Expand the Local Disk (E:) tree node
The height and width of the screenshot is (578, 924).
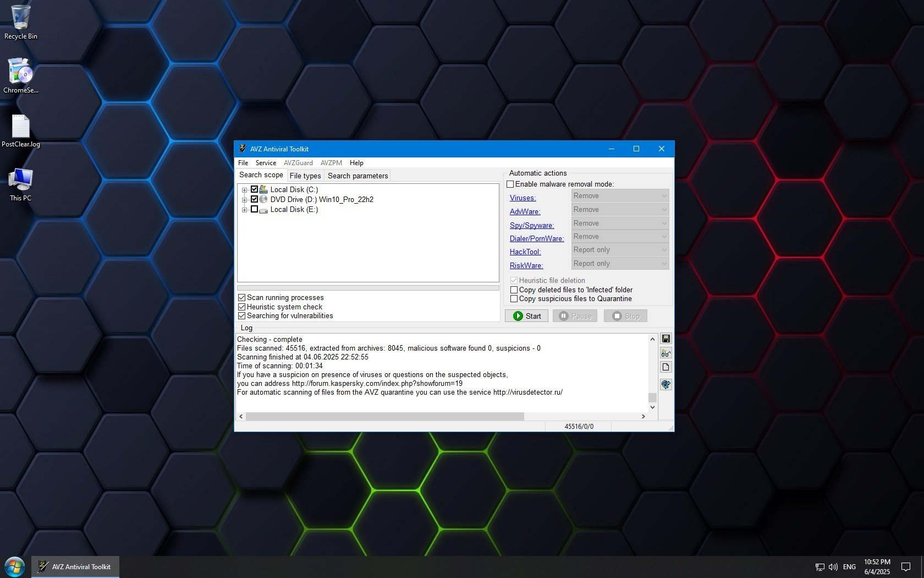tap(244, 210)
